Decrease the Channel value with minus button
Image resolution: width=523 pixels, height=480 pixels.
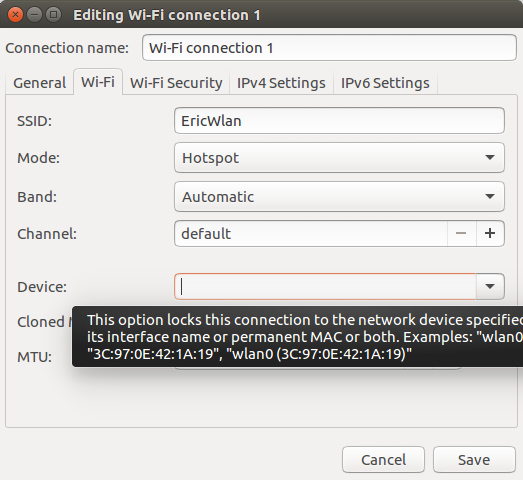click(461, 233)
